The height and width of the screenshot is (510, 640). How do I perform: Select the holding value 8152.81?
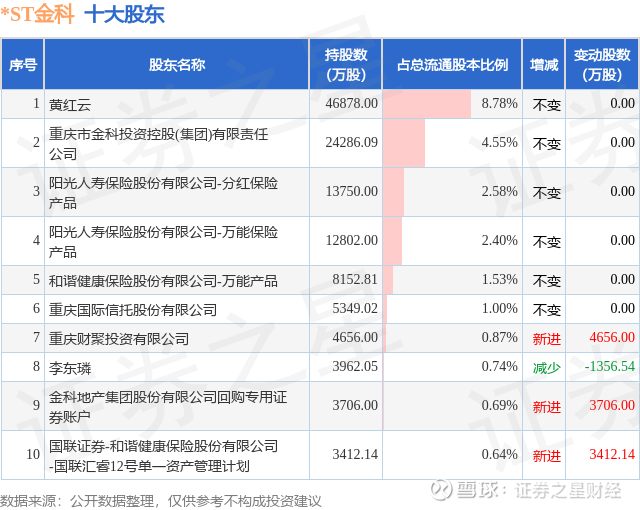(355, 279)
